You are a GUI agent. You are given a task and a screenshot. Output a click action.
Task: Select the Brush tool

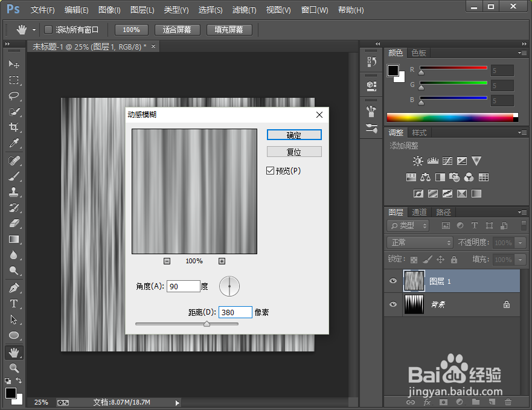pos(14,176)
